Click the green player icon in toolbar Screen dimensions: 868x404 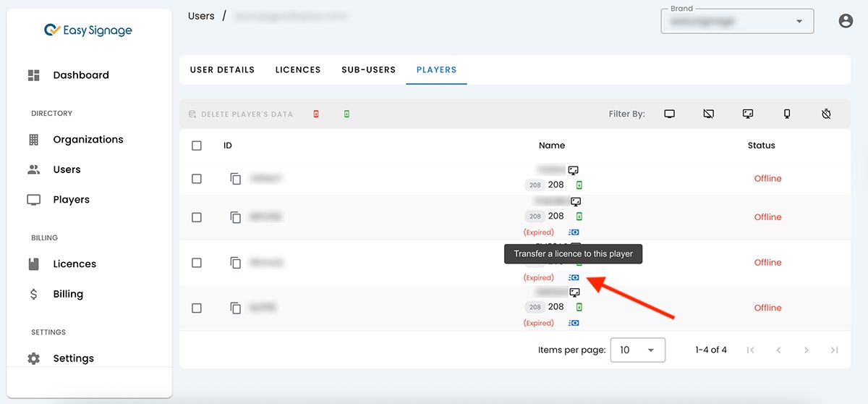[346, 114]
